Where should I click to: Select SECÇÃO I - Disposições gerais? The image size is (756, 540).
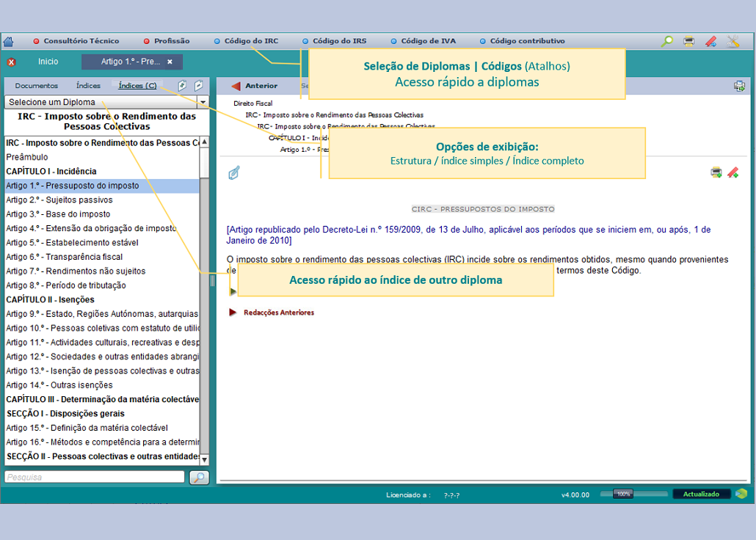(102, 414)
